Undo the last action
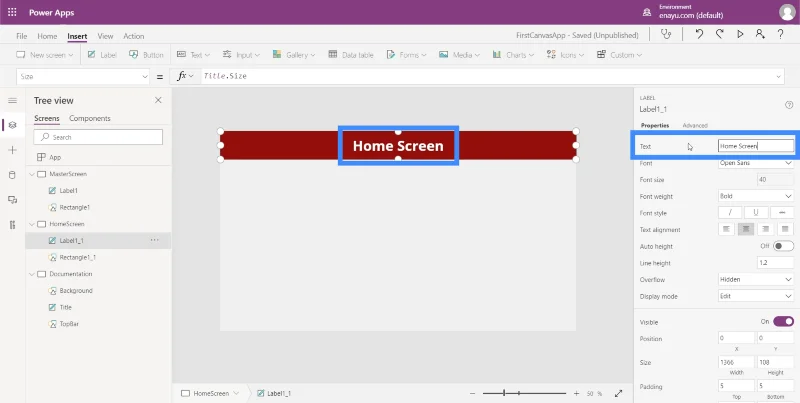 699,35
